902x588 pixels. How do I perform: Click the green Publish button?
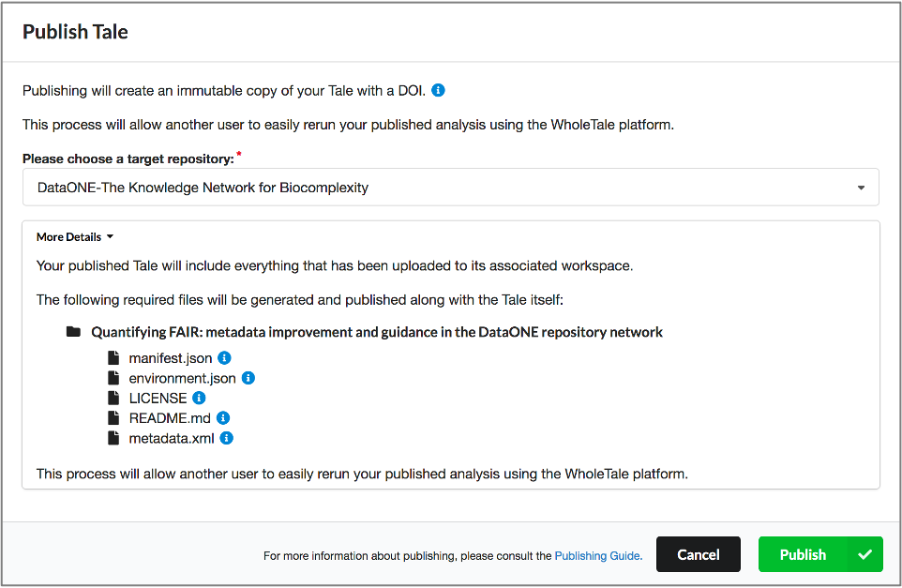point(820,554)
